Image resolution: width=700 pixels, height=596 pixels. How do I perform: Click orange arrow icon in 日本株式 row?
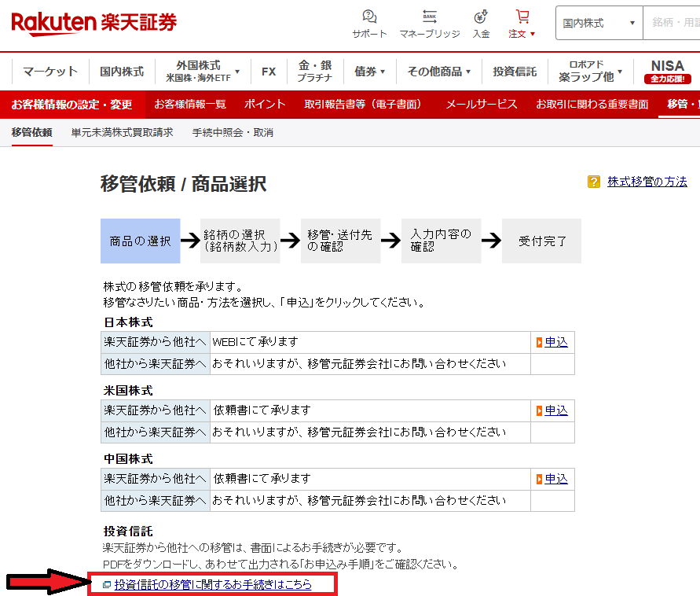click(x=539, y=343)
